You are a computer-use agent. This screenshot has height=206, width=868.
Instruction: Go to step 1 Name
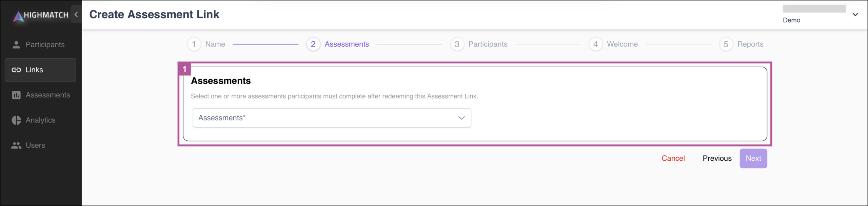pyautogui.click(x=206, y=44)
